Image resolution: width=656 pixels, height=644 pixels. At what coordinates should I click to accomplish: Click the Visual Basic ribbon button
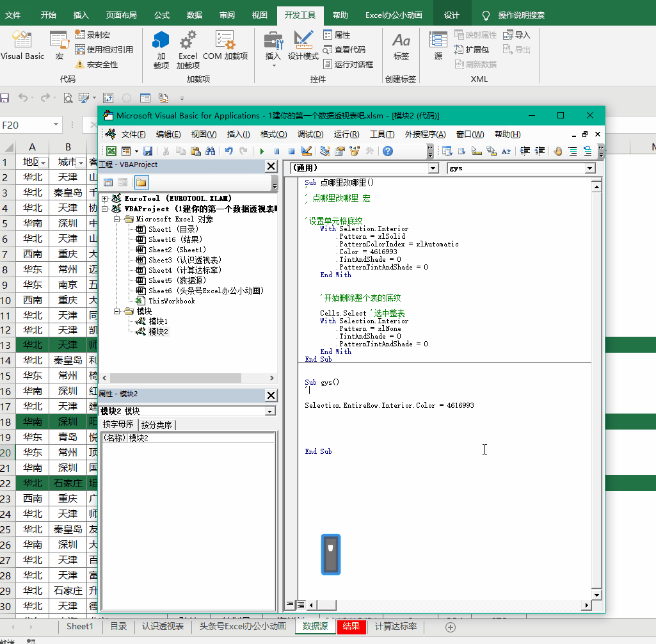click(22, 46)
